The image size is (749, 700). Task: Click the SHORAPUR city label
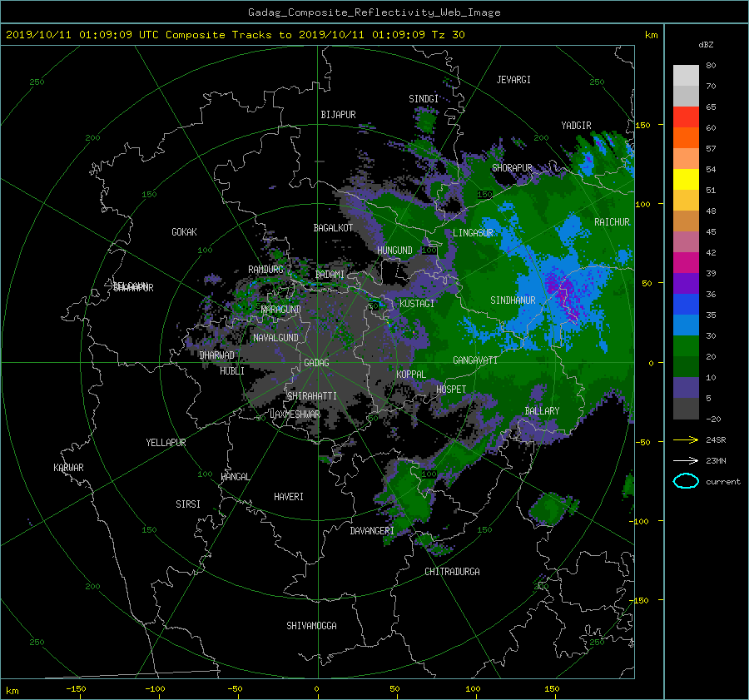(512, 167)
